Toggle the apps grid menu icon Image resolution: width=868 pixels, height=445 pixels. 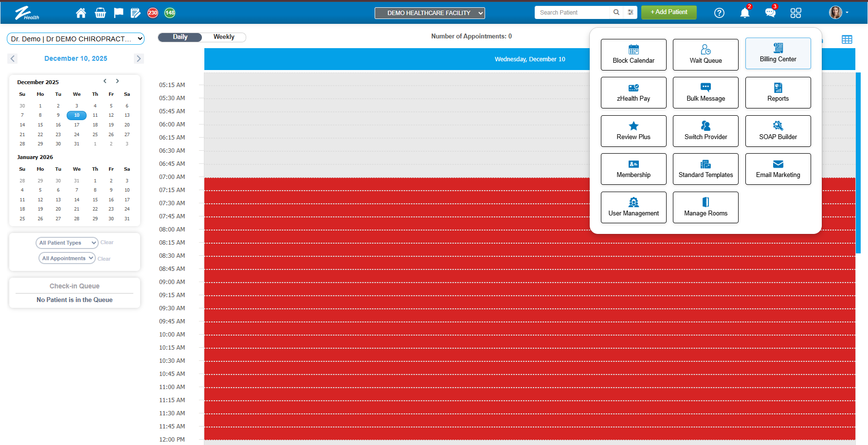(x=796, y=13)
